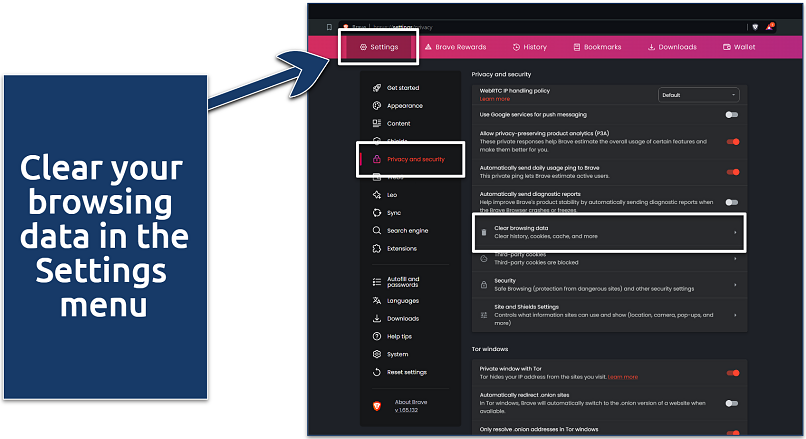
Task: Click the Help tips question icon
Action: click(x=377, y=336)
